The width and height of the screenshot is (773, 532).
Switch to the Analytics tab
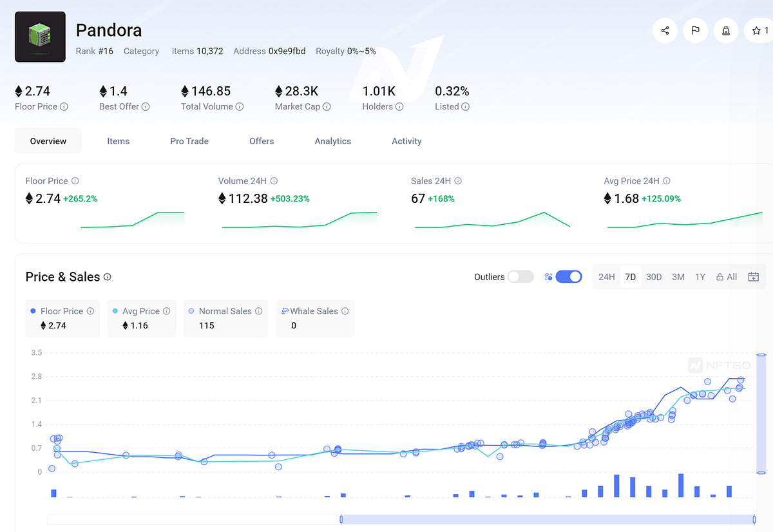[x=332, y=141]
